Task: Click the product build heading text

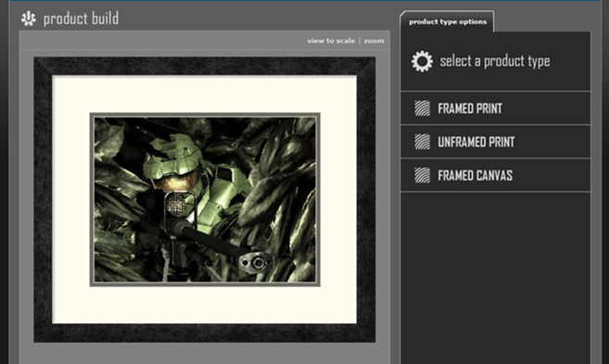Action: (x=81, y=19)
